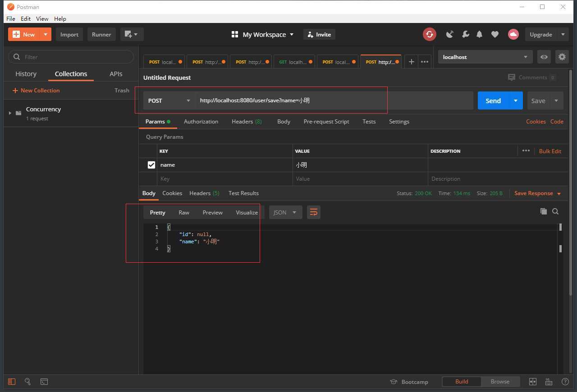Click the New Collection link
This screenshot has height=392, width=577.
pos(36,90)
